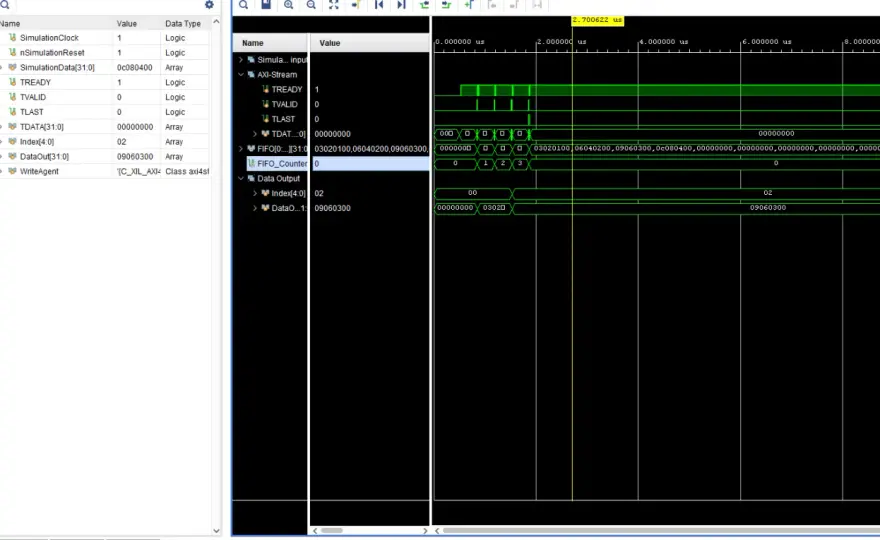Go to next marker

click(x=514, y=4)
